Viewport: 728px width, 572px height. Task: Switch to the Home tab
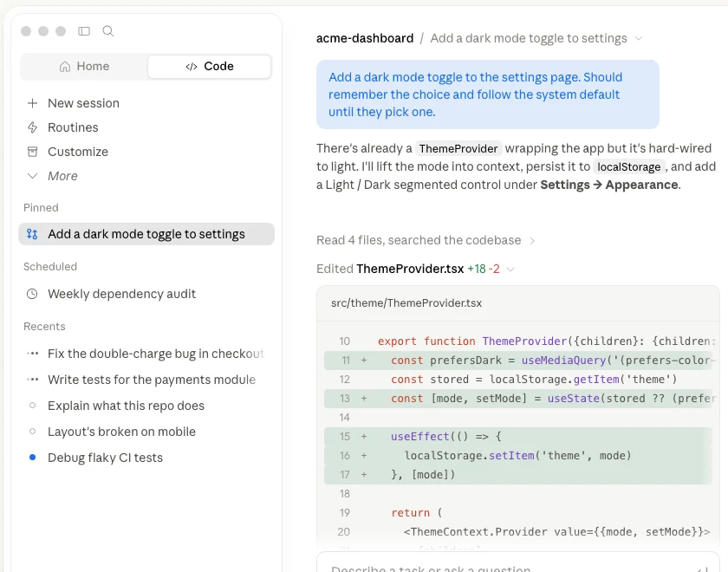84,67
